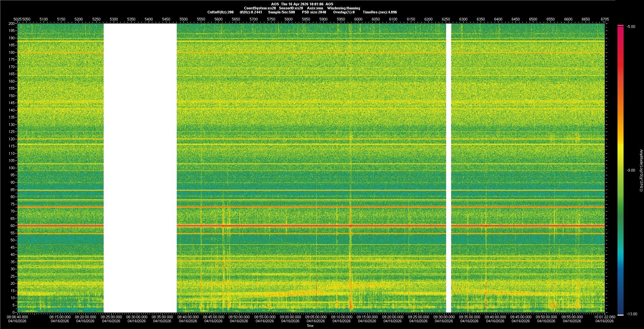This screenshot has width=644, height=329.
Task: Click the Sample/Sec:500 parameter text
Action: (x=281, y=12)
